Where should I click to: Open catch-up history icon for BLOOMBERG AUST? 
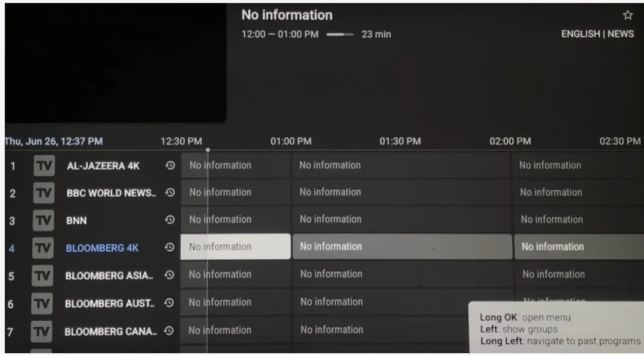coord(169,303)
